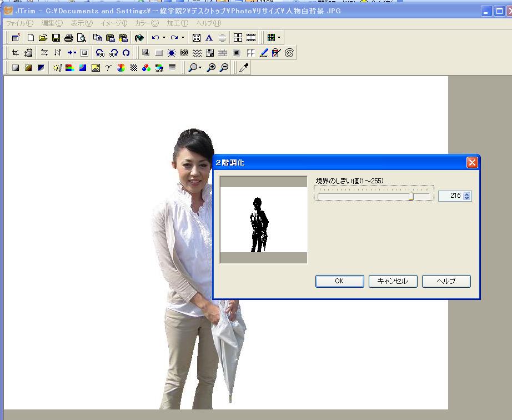Click the RGB color balance icon
This screenshot has height=420, width=512.
coord(146,68)
